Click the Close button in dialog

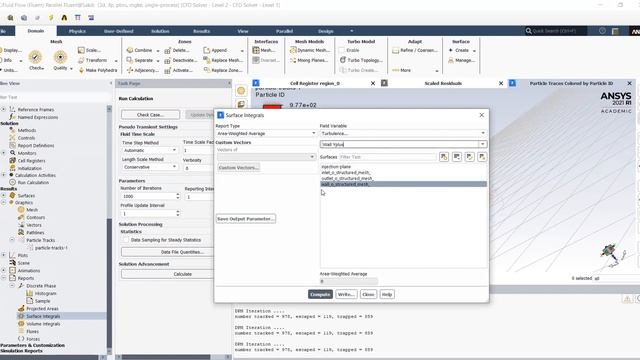[x=368, y=294]
